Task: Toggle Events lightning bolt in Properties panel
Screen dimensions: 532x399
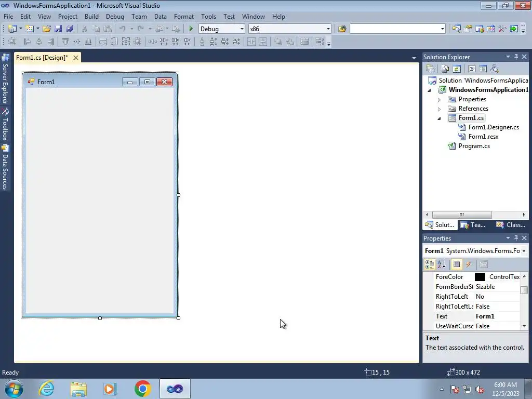Action: point(468,264)
